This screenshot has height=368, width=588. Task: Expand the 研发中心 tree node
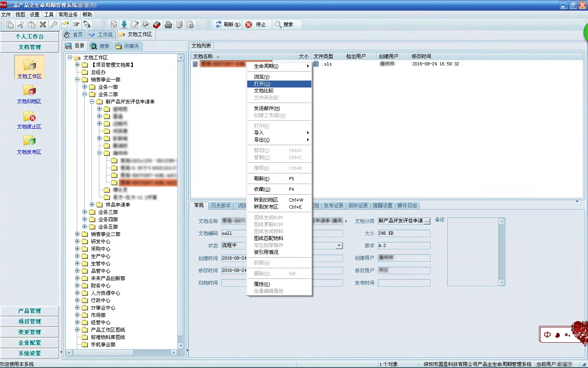pos(77,241)
